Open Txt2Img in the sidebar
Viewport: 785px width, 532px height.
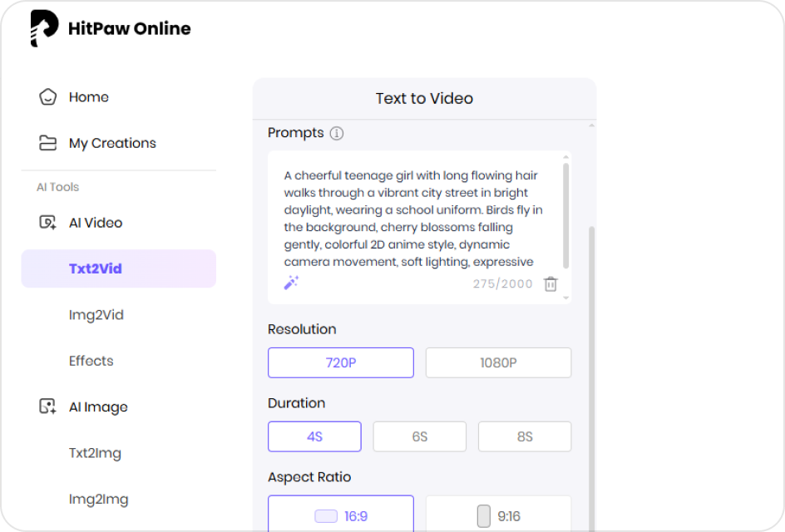[95, 453]
